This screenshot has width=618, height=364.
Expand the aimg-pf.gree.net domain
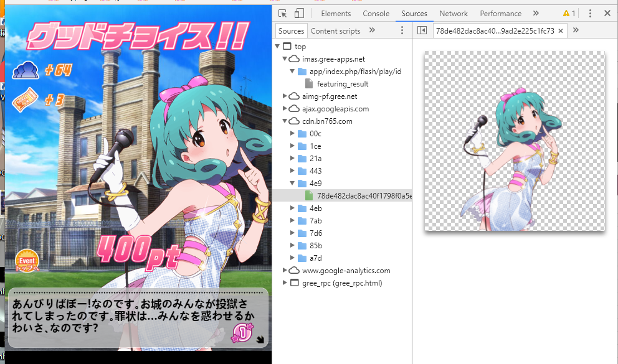[285, 96]
